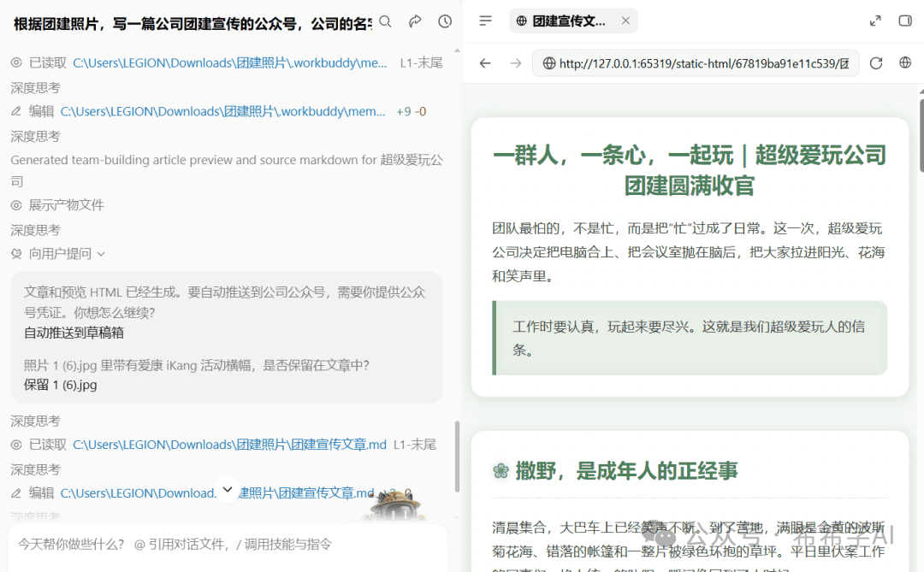Click the conversation title 根据团建照片
The width and height of the screenshot is (924, 572).
pos(192,24)
